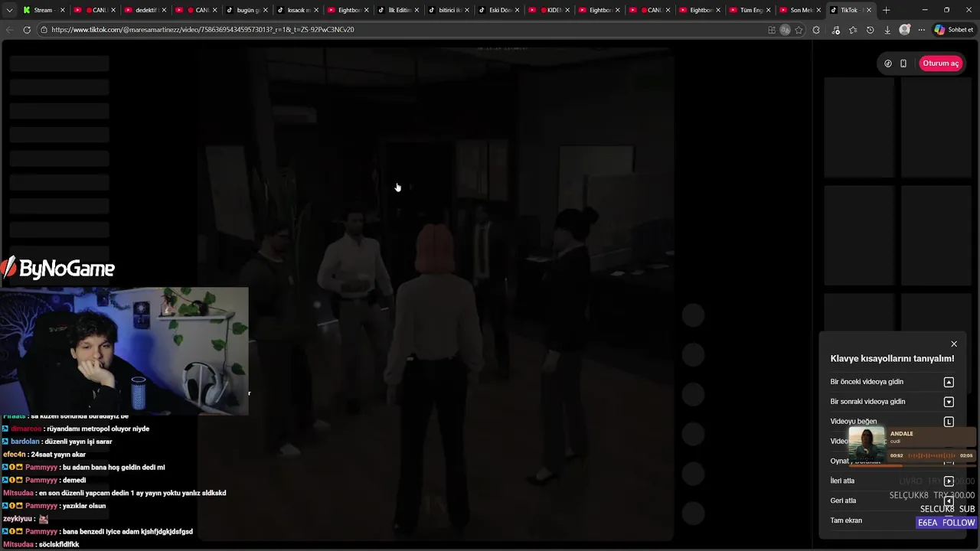Open the Copilot Sohbet et button
The width and height of the screenshot is (980, 551).
click(954, 30)
